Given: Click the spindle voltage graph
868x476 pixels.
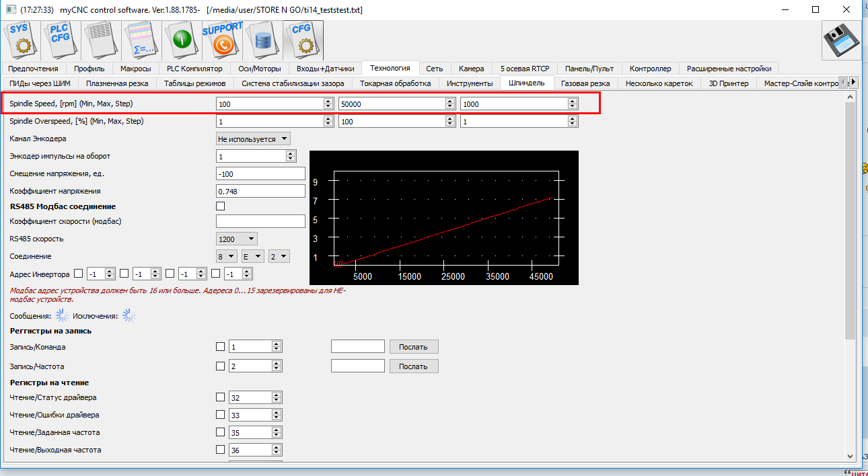Looking at the screenshot, I should coord(443,218).
